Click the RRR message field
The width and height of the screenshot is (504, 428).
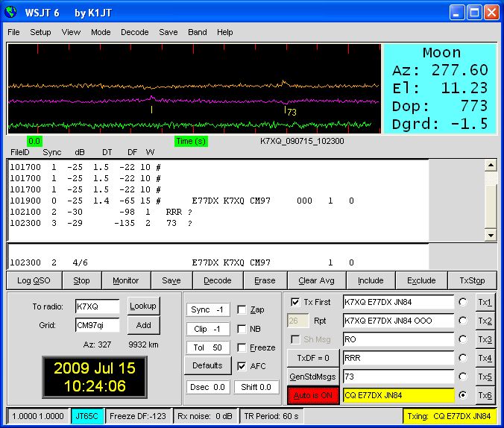398,358
